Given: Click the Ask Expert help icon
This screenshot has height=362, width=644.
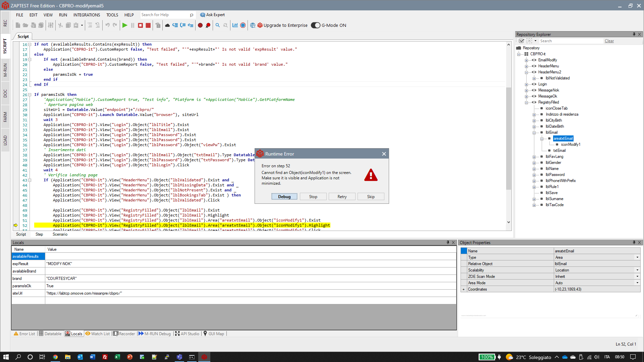Looking at the screenshot, I should [203, 15].
